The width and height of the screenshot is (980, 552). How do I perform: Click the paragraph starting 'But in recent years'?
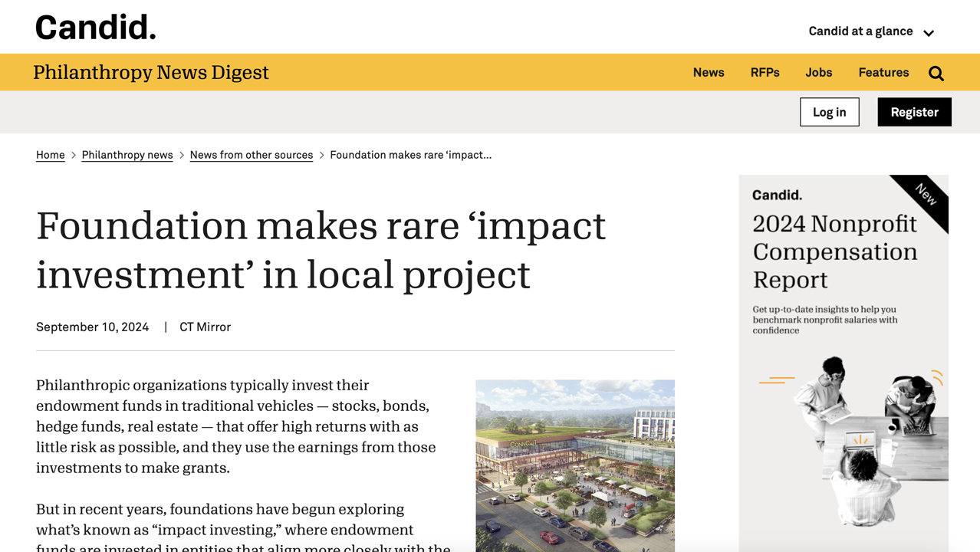(x=244, y=528)
